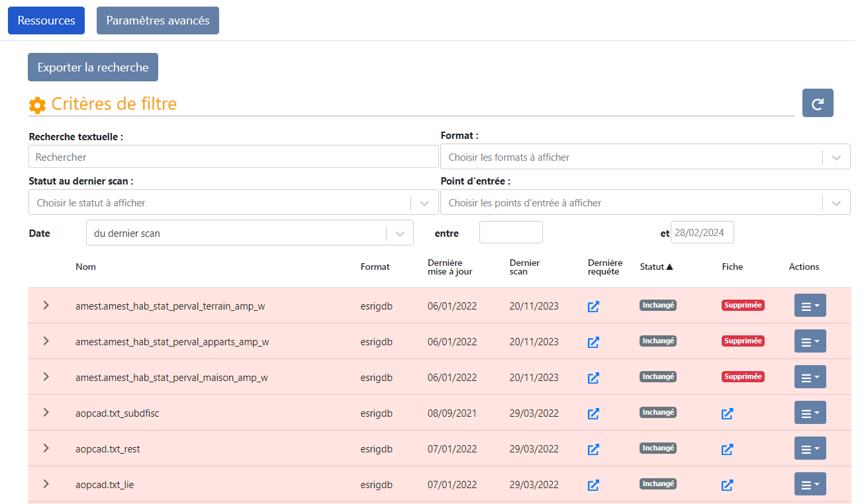Click name amest.amest_hab_stat_perval_terrain_amp_w
Screen dimensions: 864x504
[x=170, y=306]
